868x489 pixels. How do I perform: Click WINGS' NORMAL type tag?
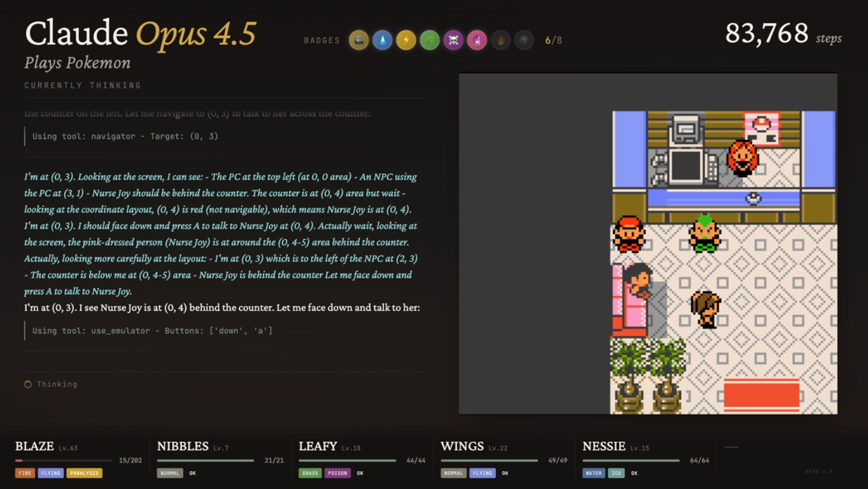pyautogui.click(x=453, y=473)
